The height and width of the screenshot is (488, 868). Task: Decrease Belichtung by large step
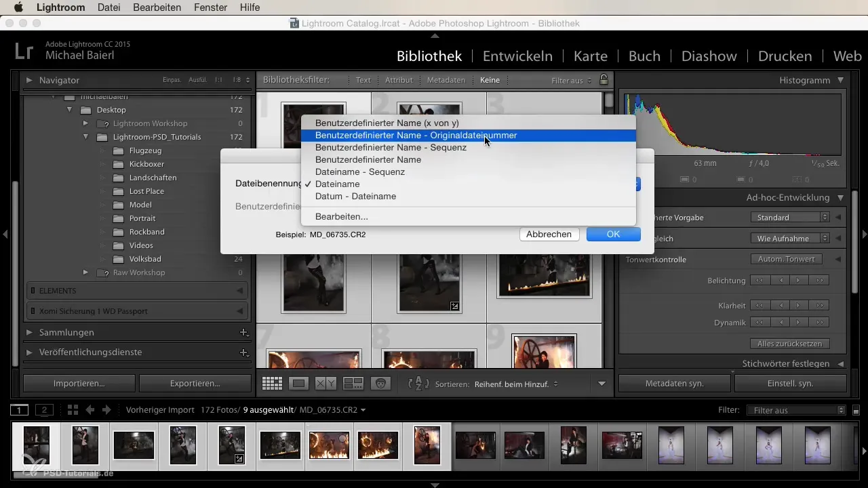(x=759, y=281)
